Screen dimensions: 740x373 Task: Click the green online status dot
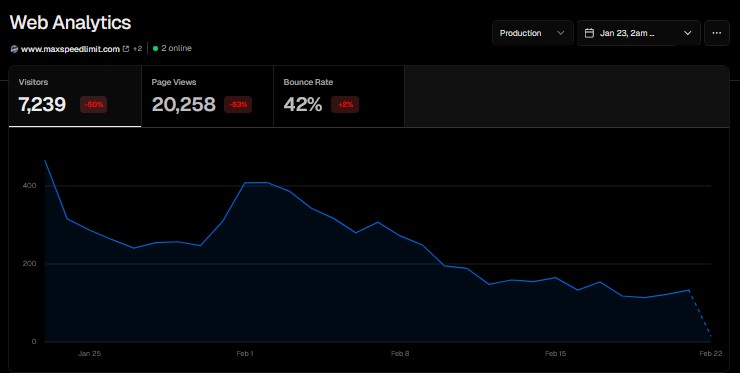coord(155,48)
